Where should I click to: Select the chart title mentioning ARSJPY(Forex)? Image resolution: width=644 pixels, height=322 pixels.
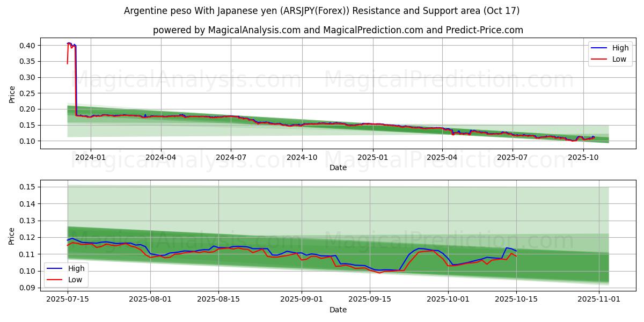coord(321,11)
